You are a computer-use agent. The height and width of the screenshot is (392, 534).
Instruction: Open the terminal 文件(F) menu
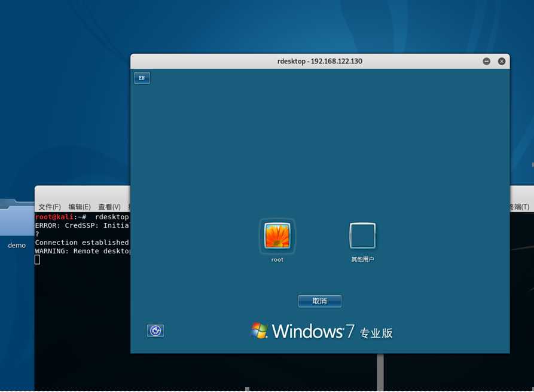tap(50, 207)
